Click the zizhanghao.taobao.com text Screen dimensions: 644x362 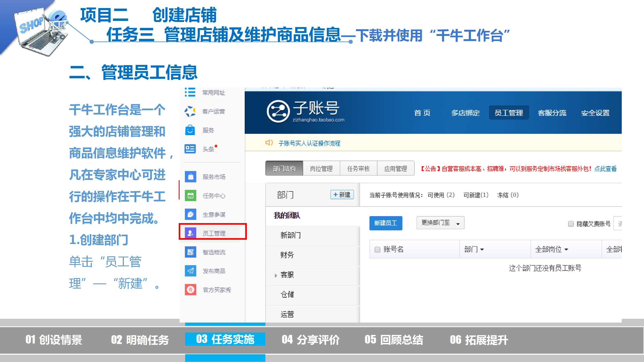pos(318,120)
